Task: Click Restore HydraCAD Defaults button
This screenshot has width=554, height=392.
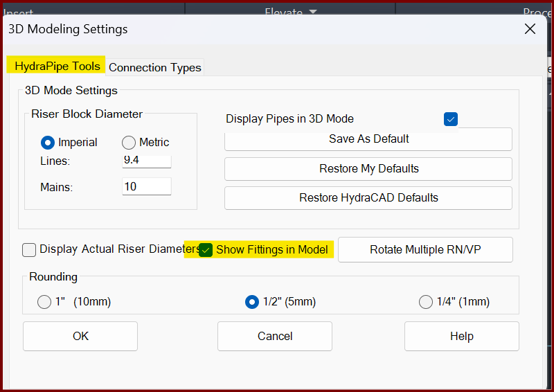Action: point(368,198)
